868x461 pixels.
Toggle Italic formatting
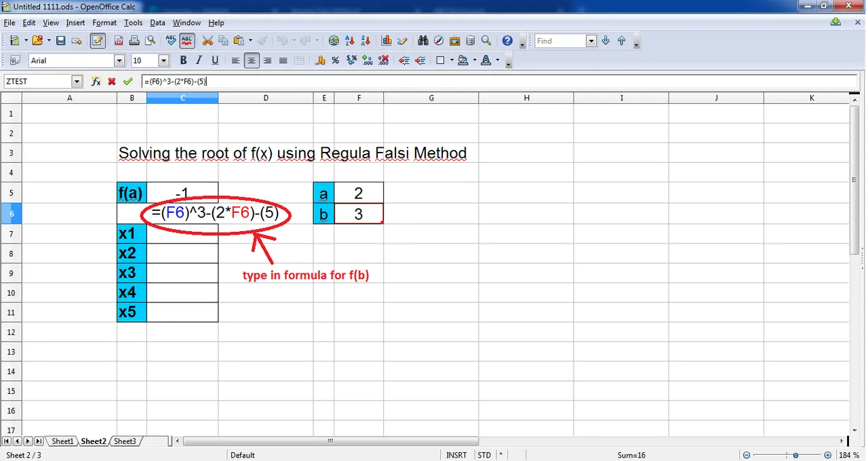pyautogui.click(x=199, y=60)
